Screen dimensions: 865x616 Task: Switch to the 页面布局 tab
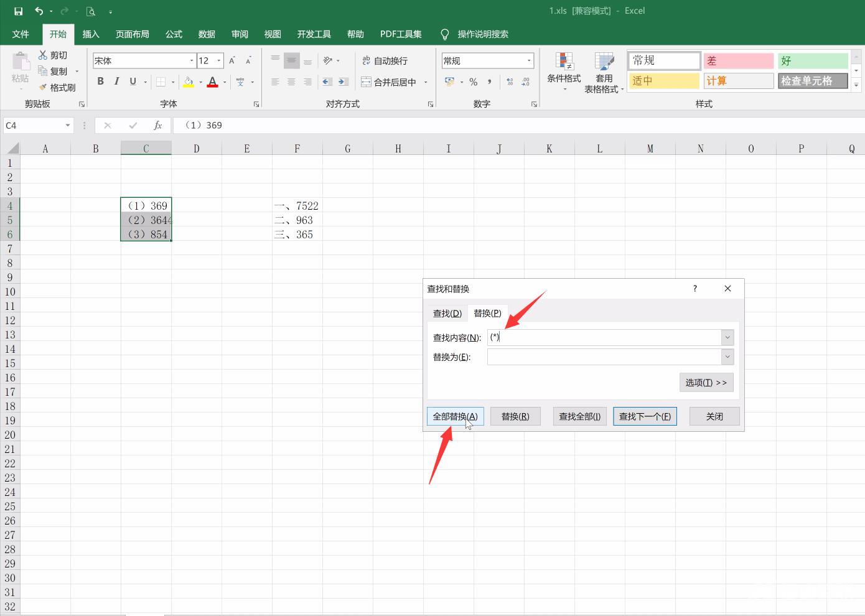click(x=132, y=34)
